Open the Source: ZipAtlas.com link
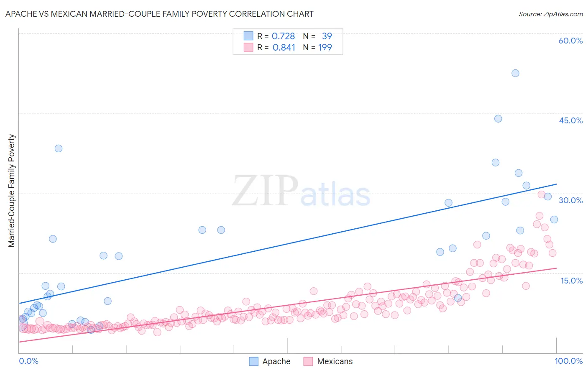 tap(551, 14)
